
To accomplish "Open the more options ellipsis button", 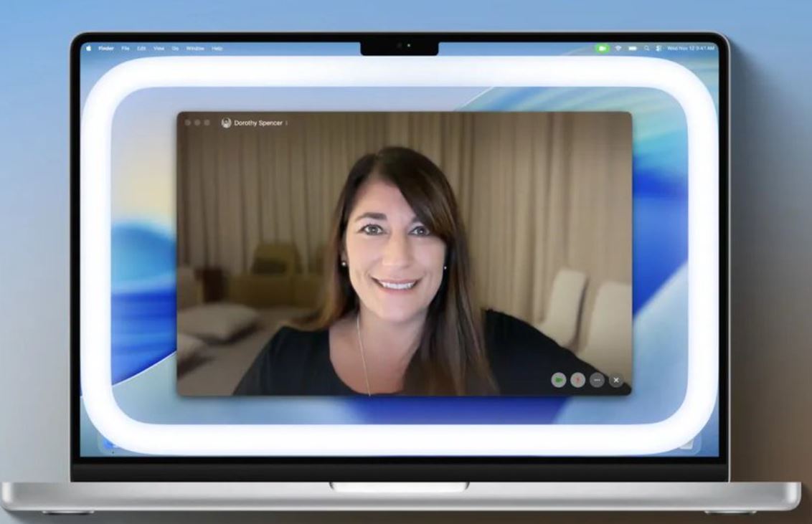I will 597,380.
